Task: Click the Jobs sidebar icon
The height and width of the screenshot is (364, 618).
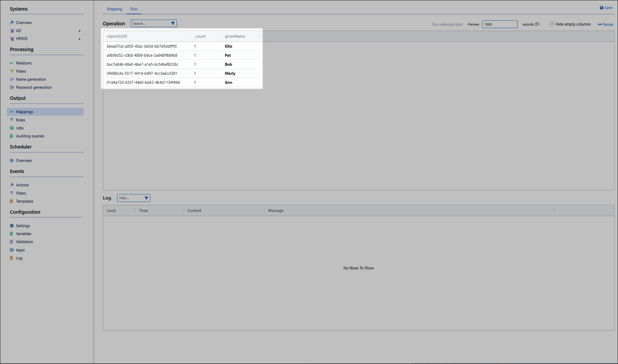Action: pyautogui.click(x=12, y=128)
